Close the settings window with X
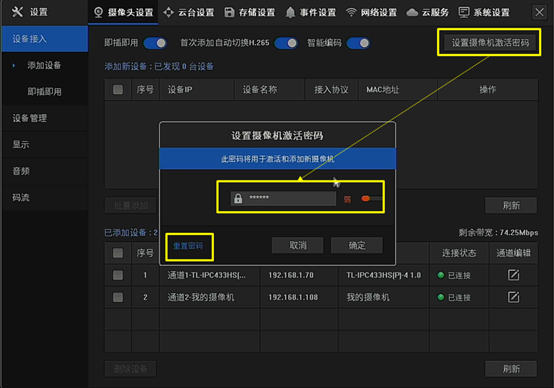The height and width of the screenshot is (388, 554). (539, 12)
